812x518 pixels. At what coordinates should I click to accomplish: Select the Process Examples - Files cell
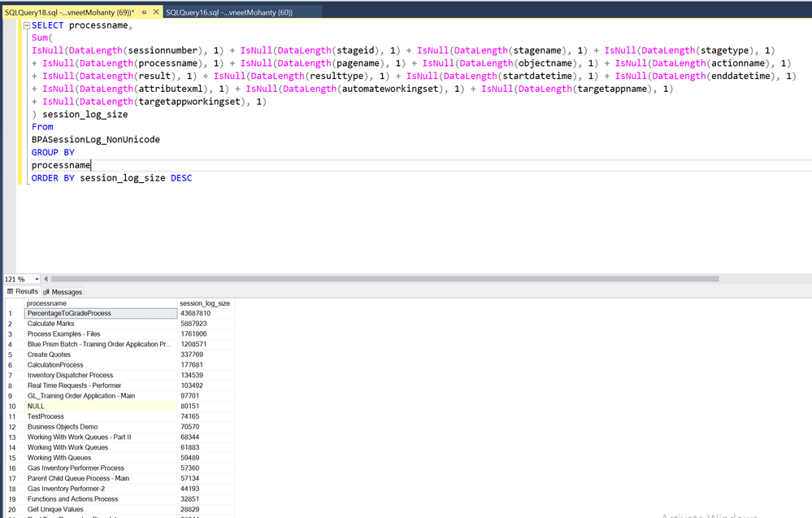[101, 334]
